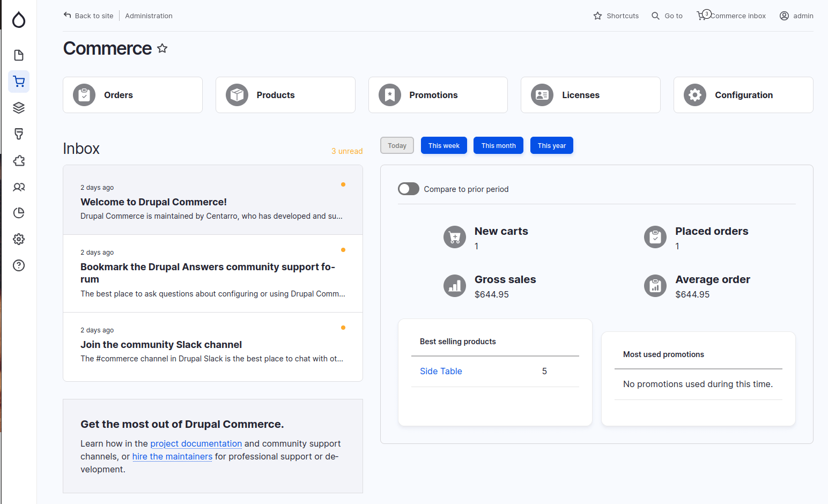Click the New carts label
The height and width of the screenshot is (504, 828).
[501, 231]
